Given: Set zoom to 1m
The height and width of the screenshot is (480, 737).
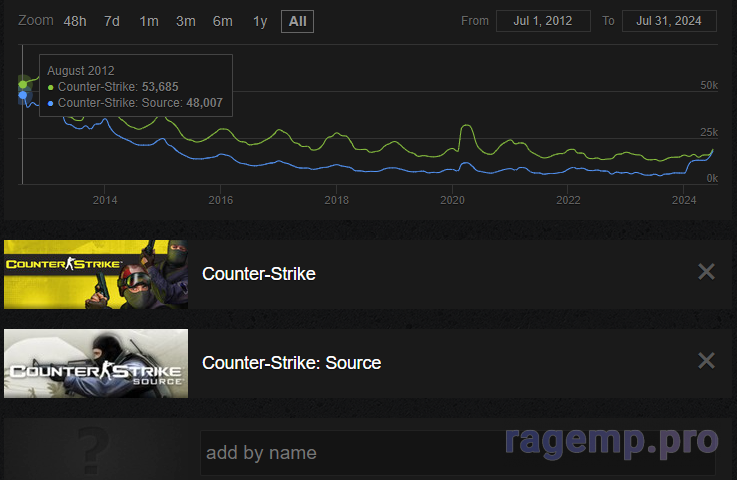Looking at the screenshot, I should [149, 21].
